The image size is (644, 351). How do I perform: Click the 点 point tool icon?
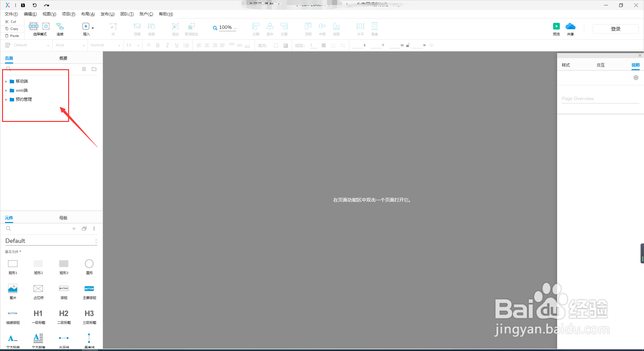(x=113, y=26)
